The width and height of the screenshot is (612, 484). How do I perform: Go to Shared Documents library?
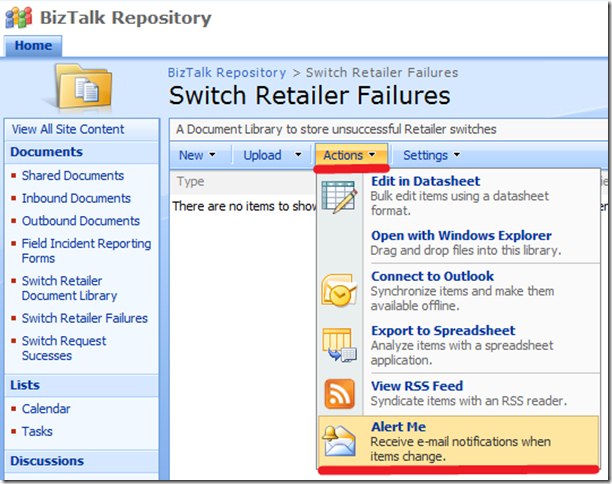pyautogui.click(x=73, y=176)
